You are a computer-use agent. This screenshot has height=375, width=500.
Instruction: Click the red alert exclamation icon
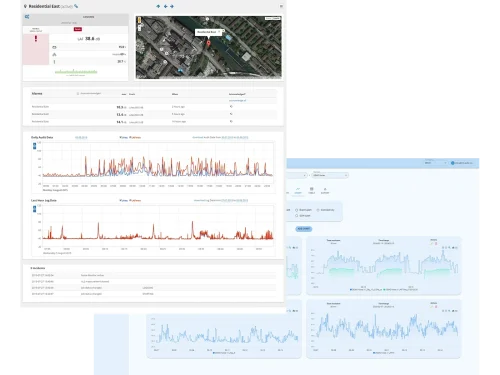(36, 39)
